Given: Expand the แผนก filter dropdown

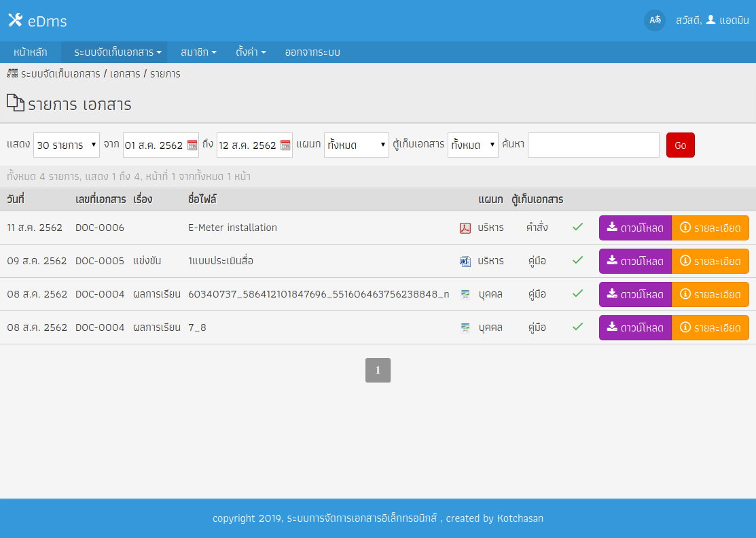Looking at the screenshot, I should 356,145.
